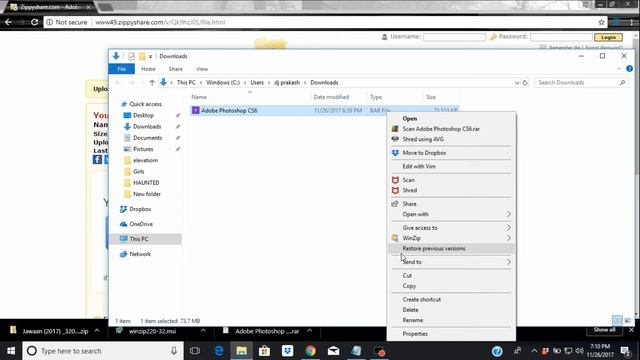Click Explorer up-folder arrow
Viewport: 640px width, 360px height.
click(152, 82)
